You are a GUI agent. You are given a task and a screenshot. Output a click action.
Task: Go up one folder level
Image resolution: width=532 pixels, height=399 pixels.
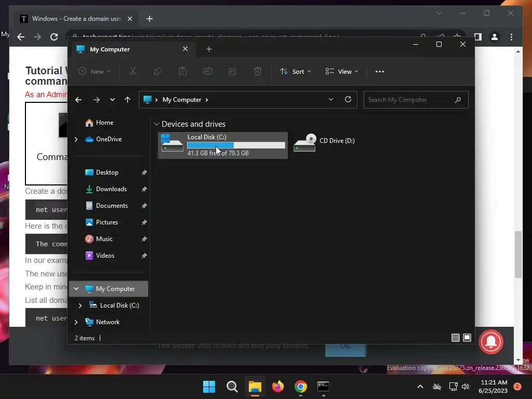point(127,100)
